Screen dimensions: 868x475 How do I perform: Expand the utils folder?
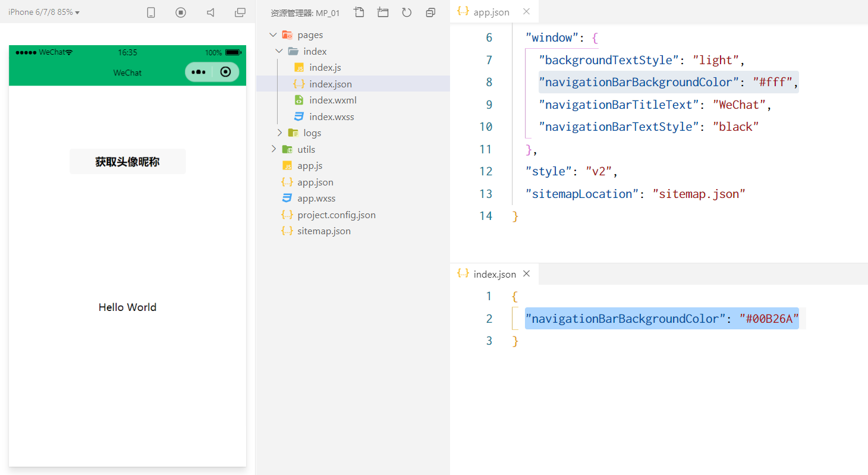(273, 149)
